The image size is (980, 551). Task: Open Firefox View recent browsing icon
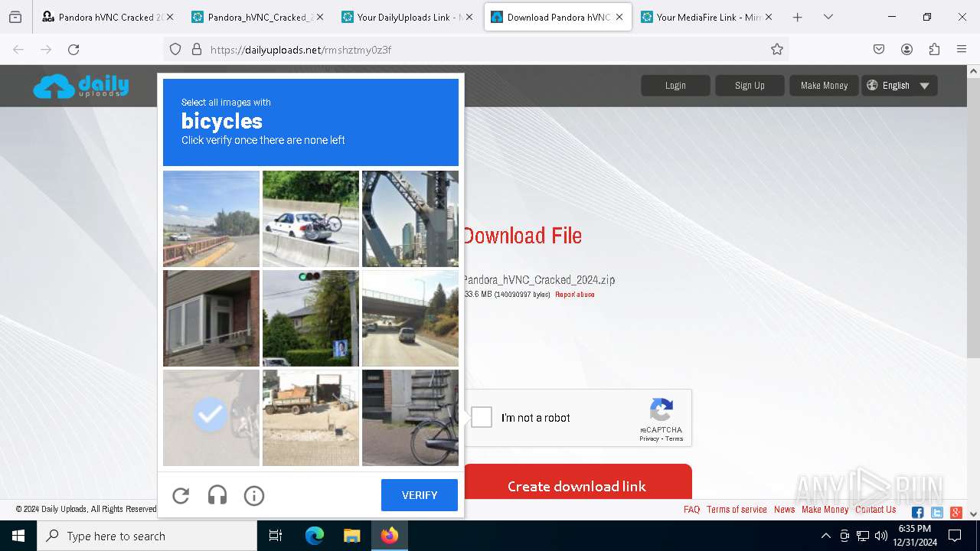click(15, 17)
